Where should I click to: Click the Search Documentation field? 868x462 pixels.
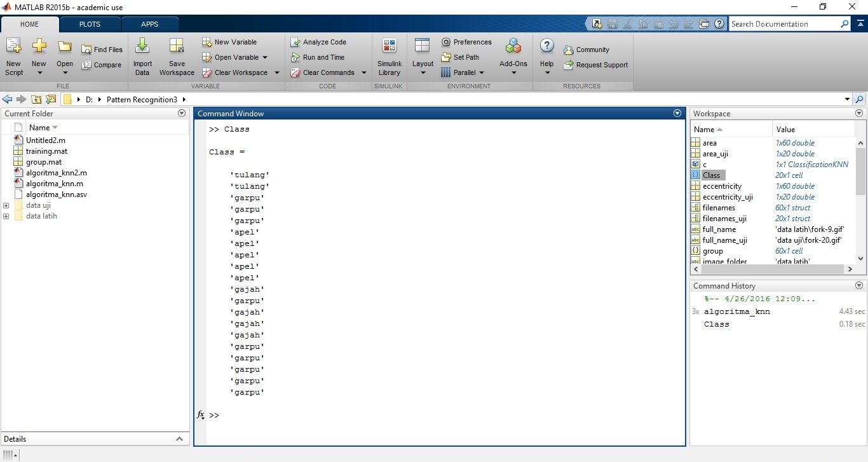pyautogui.click(x=783, y=24)
